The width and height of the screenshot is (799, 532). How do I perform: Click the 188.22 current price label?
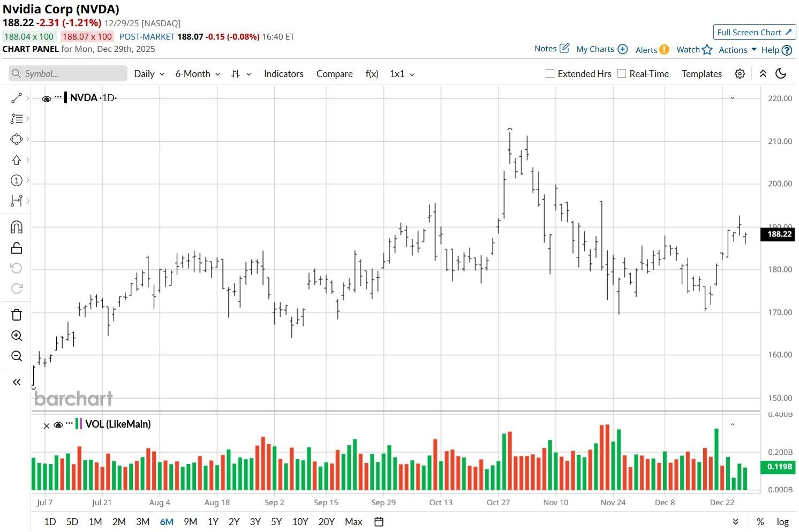tap(779, 234)
